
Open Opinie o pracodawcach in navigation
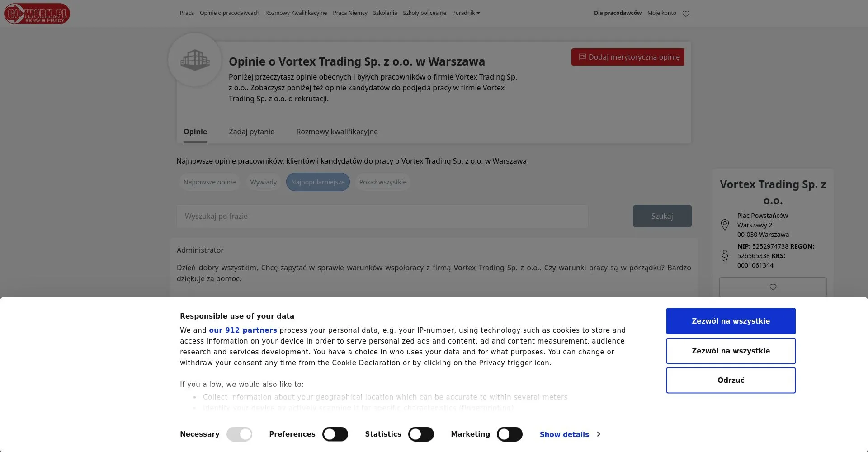[230, 13]
